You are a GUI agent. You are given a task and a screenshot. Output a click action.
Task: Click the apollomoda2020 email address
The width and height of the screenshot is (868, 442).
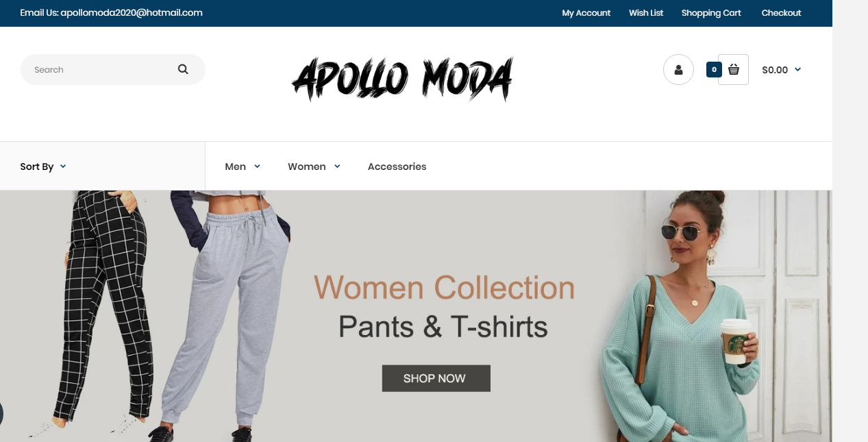pos(132,13)
